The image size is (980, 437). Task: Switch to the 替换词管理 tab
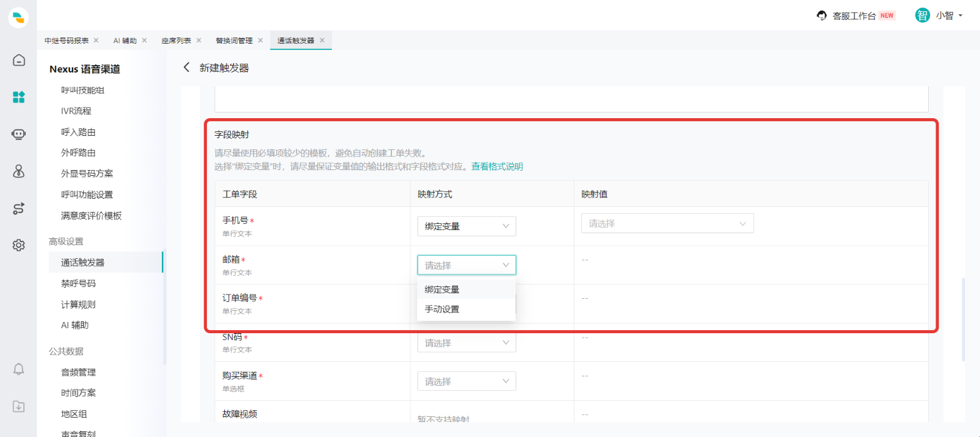[234, 41]
